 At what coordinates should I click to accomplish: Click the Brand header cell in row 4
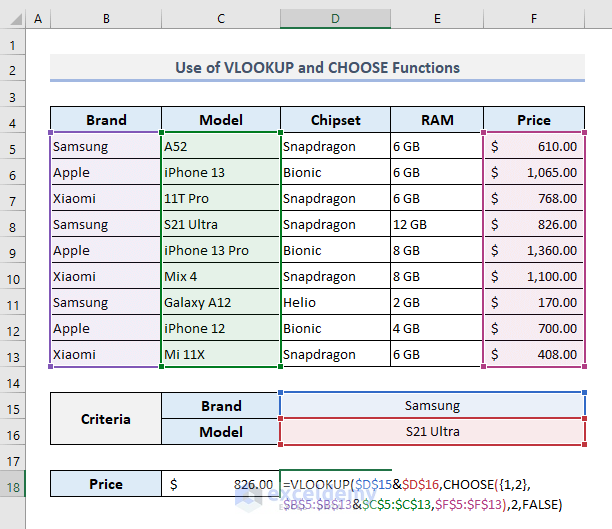click(106, 120)
